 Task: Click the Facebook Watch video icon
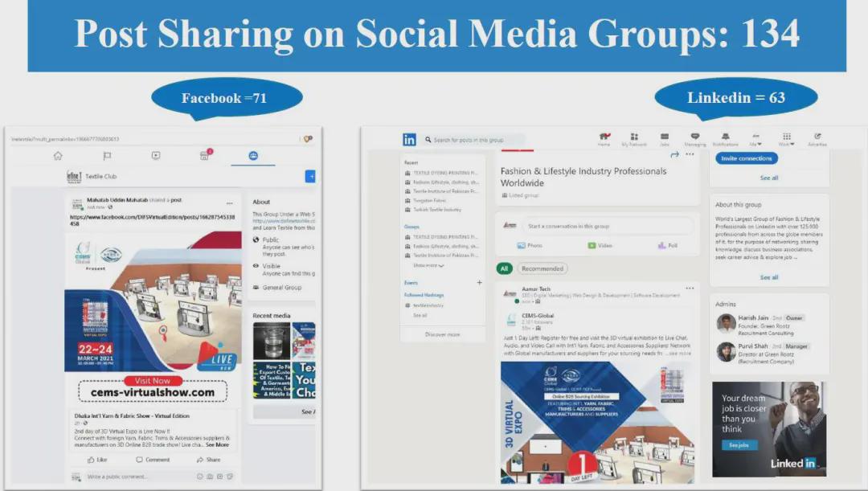pos(156,156)
